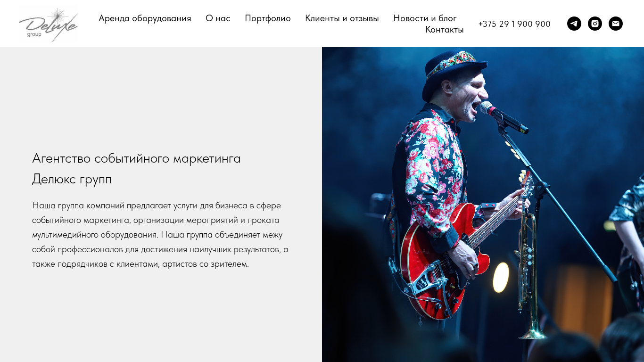Image resolution: width=644 pixels, height=362 pixels.
Task: Open the Instagram icon link
Action: pos(595,24)
